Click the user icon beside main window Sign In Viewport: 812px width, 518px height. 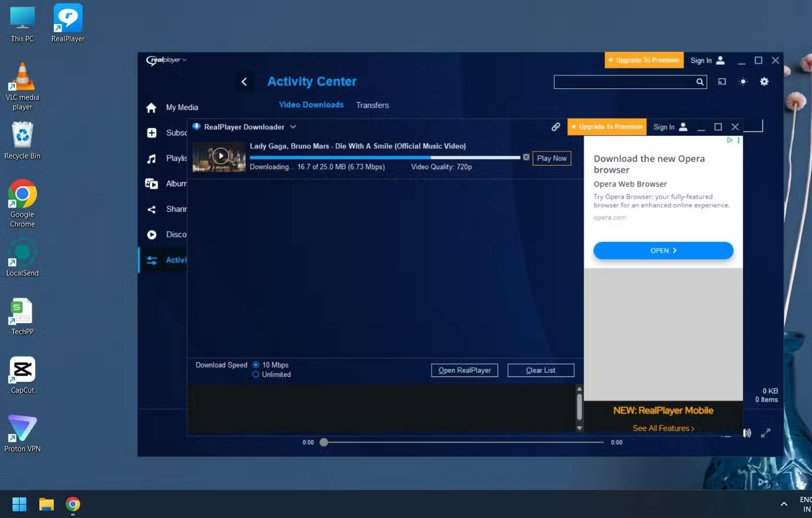720,60
